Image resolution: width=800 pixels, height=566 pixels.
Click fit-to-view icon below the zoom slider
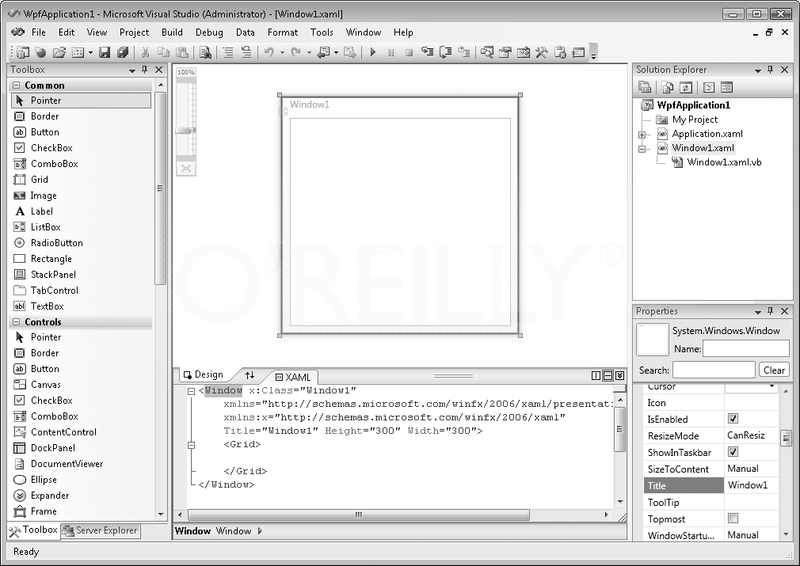[x=186, y=168]
